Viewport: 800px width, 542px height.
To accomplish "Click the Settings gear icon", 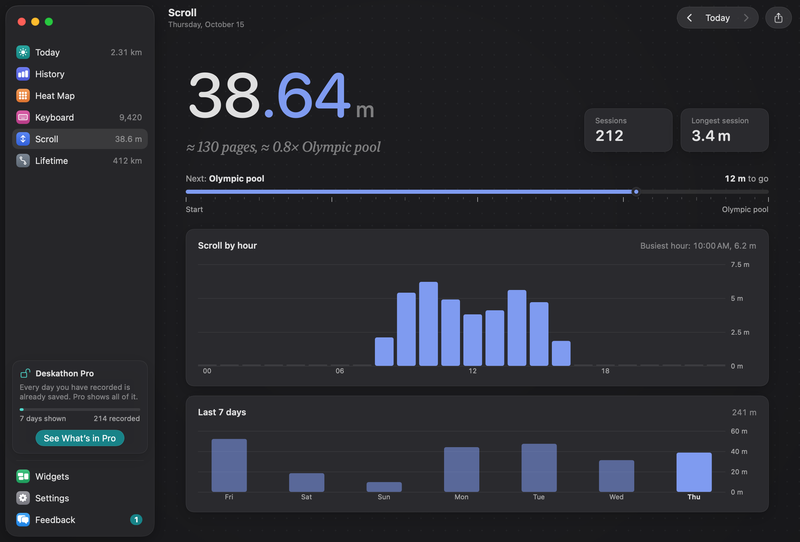I will [x=23, y=498].
